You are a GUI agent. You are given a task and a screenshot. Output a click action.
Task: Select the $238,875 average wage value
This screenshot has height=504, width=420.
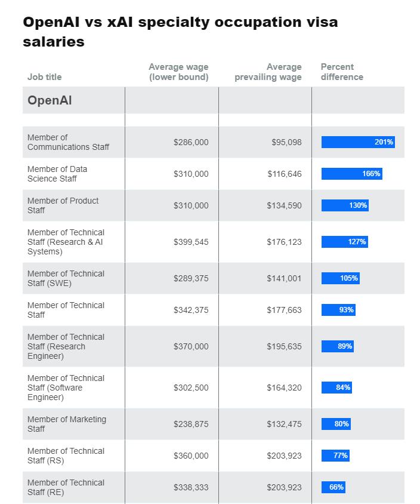click(191, 424)
